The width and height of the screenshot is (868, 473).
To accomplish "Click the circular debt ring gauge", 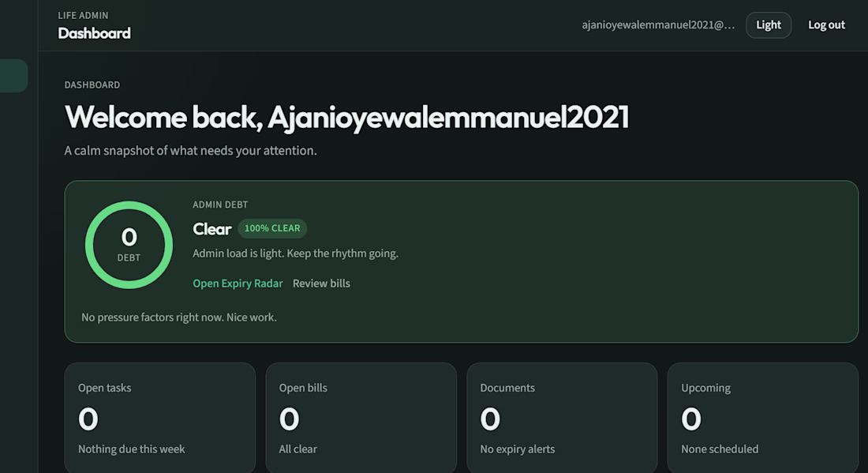I will tap(129, 245).
